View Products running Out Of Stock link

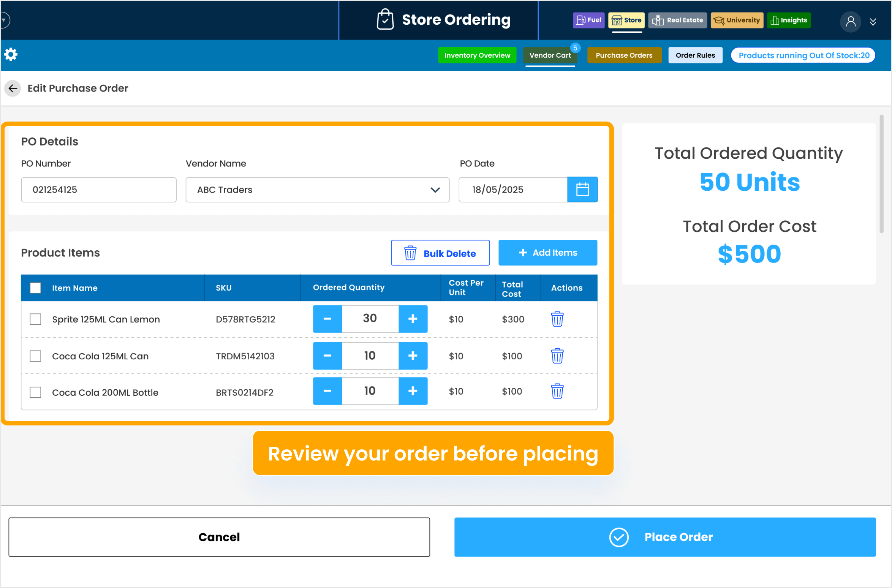tap(803, 55)
